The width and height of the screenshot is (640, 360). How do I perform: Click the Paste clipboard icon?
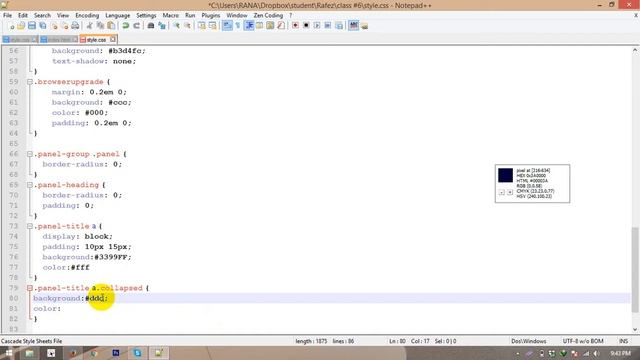point(111,26)
